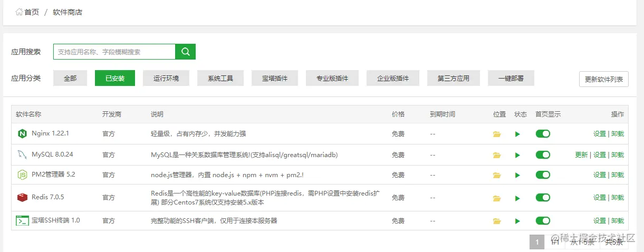Viewport: 644px width, 252px height.
Task: Select the 全部 category tab
Action: click(70, 78)
